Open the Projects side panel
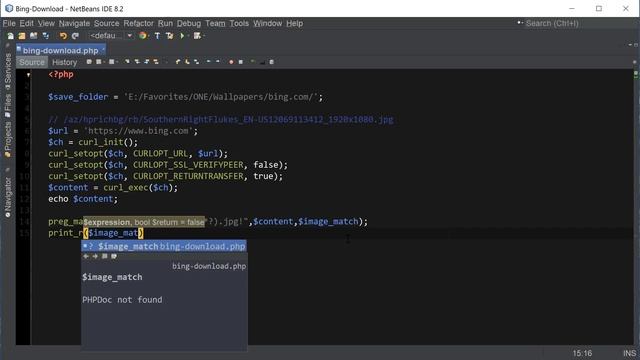Screen dimensions: 640x360 pyautogui.click(x=8, y=139)
